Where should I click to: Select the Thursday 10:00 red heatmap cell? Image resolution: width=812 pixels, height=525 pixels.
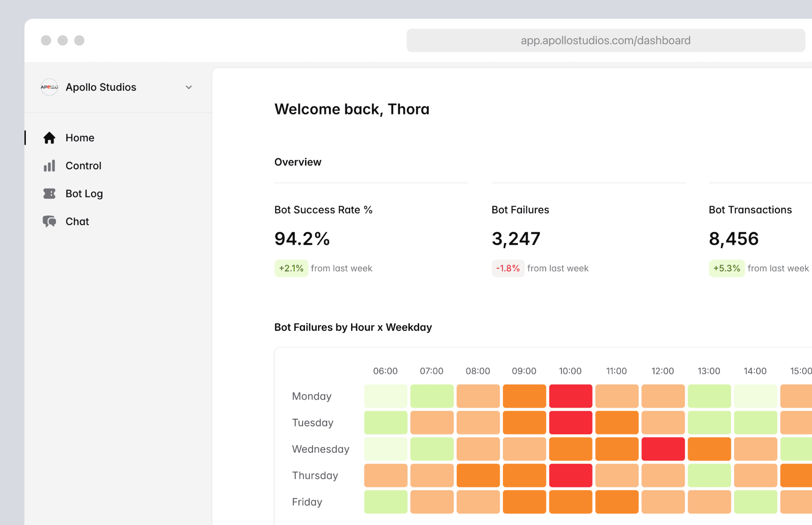tap(570, 476)
